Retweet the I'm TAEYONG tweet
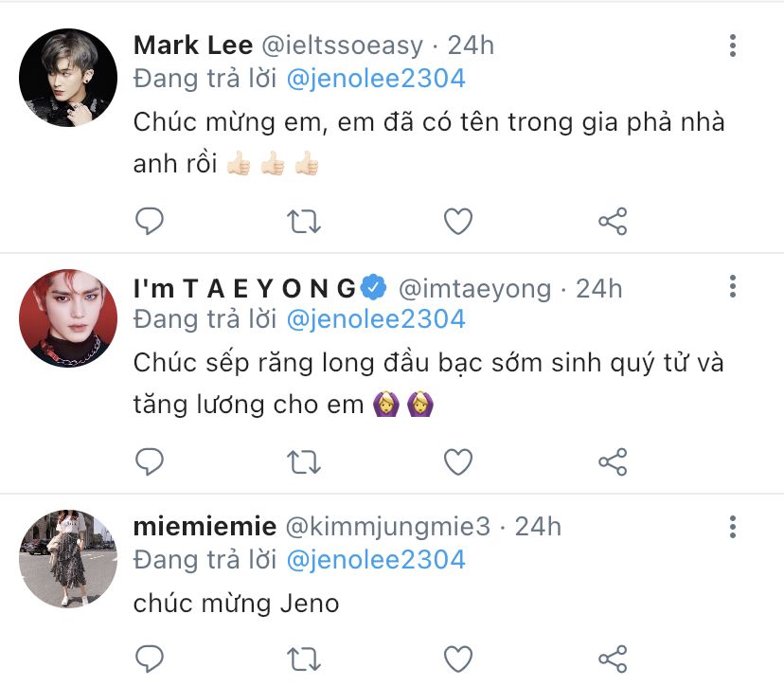The width and height of the screenshot is (784, 686). (x=304, y=462)
